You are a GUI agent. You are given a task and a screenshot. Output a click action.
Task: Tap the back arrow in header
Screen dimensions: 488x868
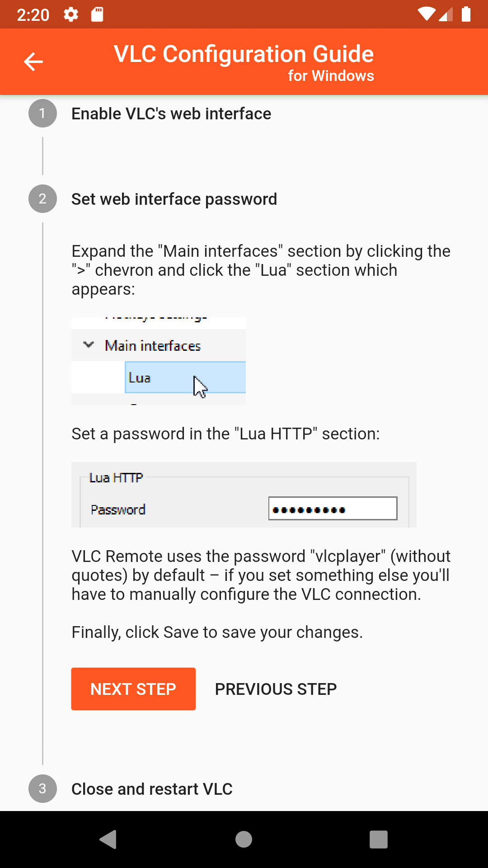point(33,62)
